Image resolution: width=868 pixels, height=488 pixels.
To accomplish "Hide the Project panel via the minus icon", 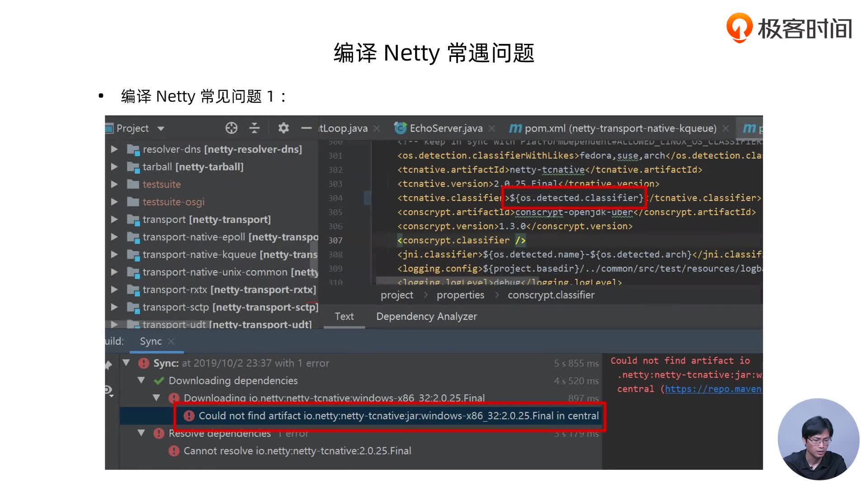I will click(x=307, y=128).
